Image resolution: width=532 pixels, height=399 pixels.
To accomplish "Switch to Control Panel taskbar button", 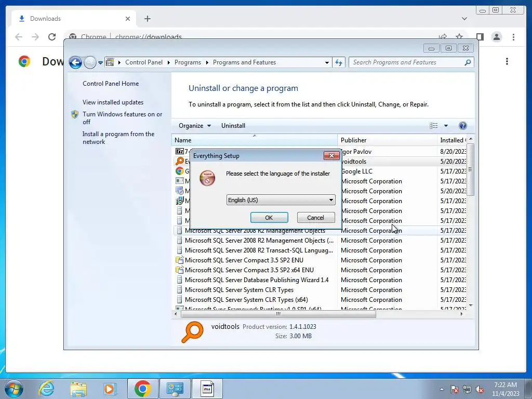I will click(x=175, y=389).
